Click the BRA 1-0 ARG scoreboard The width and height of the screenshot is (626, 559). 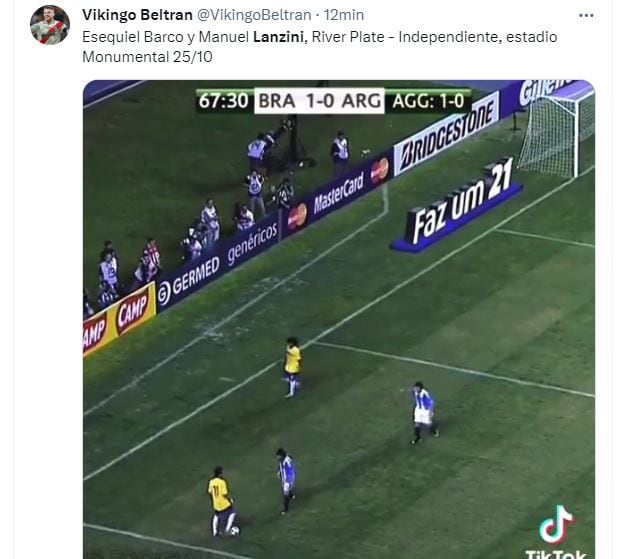[x=319, y=101]
